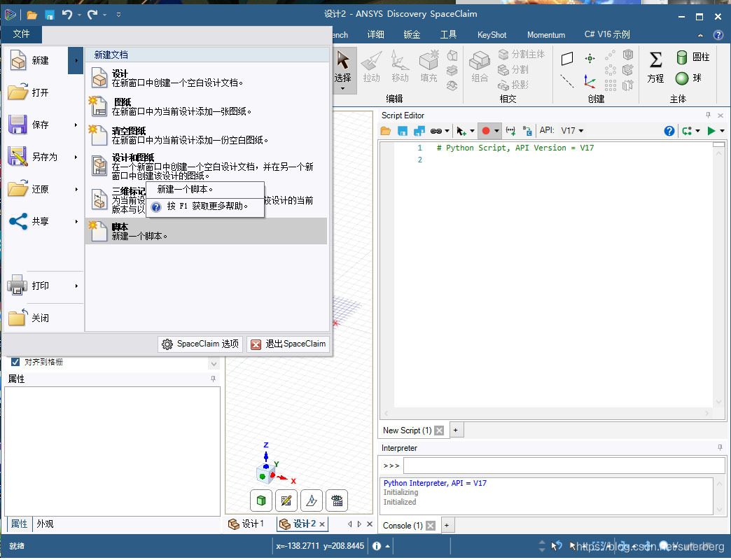Viewport: 731px width, 560px height.
Task: Add a new Console tab with plus
Action: point(447,526)
